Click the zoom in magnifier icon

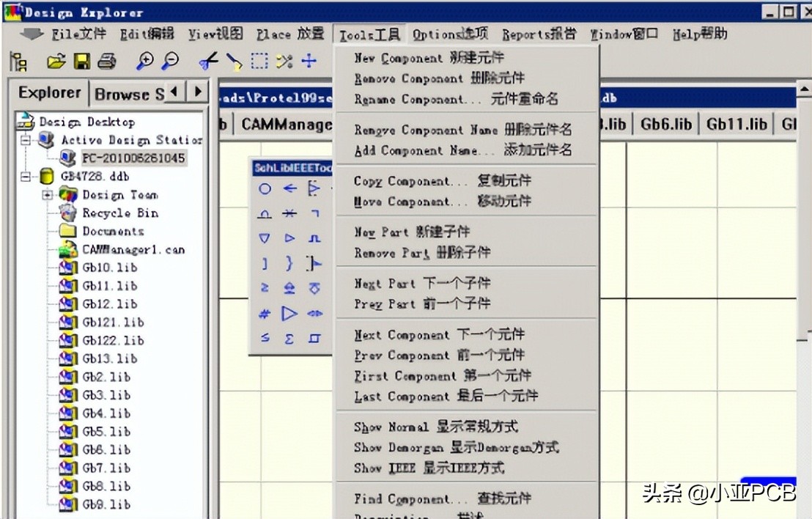click(x=144, y=61)
